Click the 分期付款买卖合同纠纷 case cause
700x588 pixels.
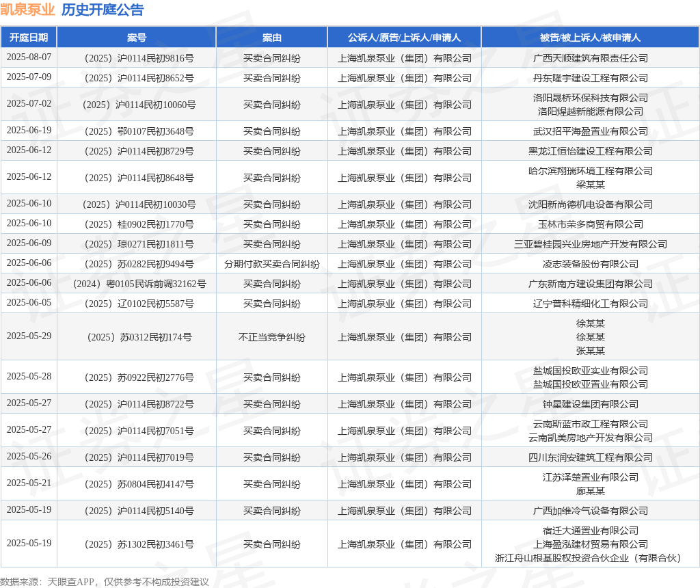pos(272,264)
